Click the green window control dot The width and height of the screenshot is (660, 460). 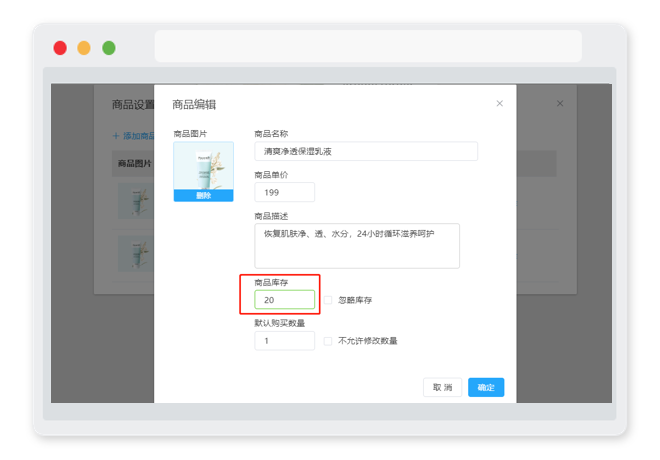[x=109, y=48]
